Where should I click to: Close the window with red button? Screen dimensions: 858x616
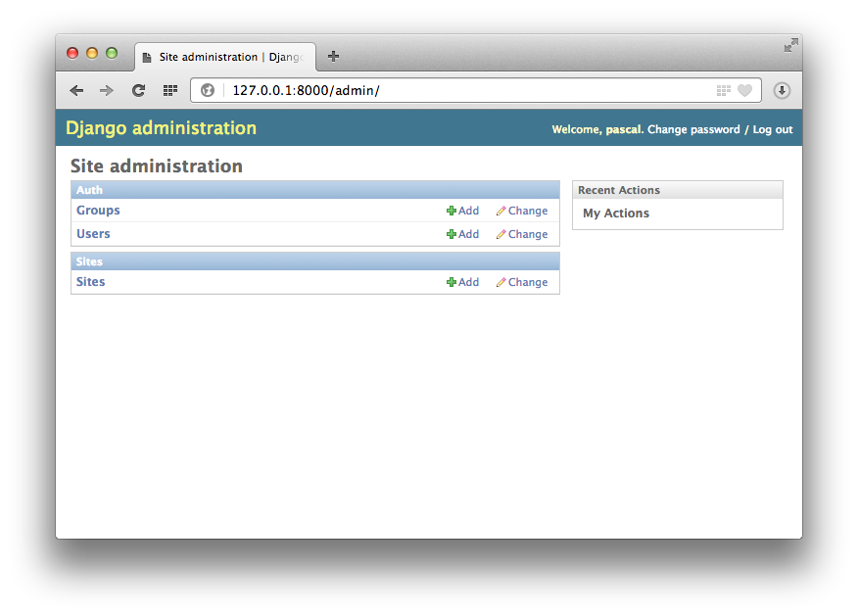point(72,53)
